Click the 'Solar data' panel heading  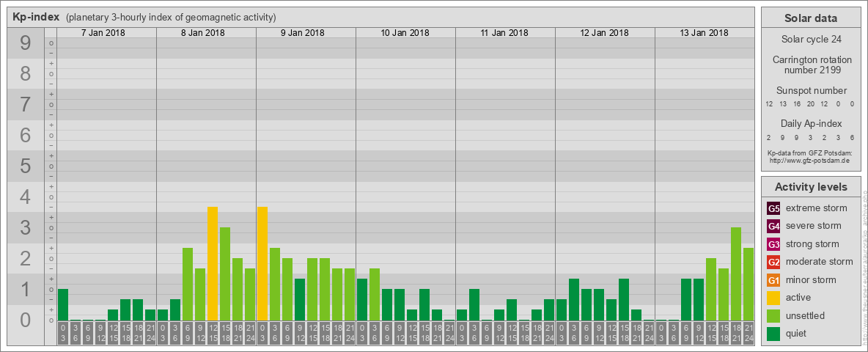click(810, 18)
